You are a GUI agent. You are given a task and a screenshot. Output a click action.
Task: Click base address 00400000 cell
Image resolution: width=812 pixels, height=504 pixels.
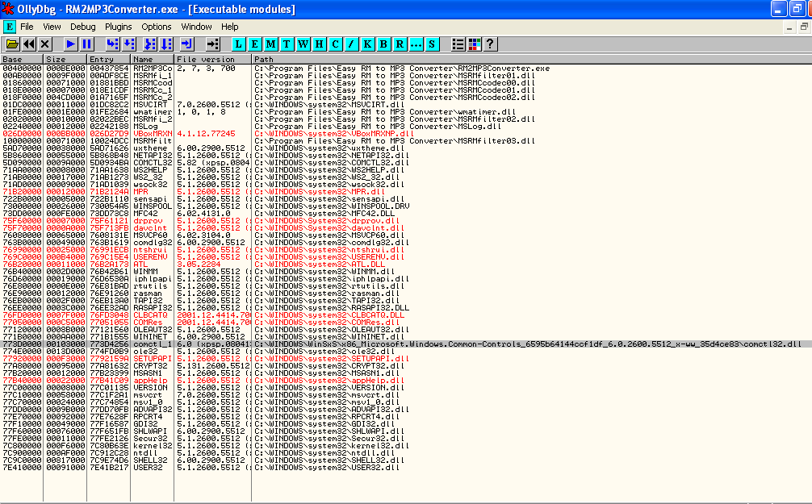coord(22,69)
